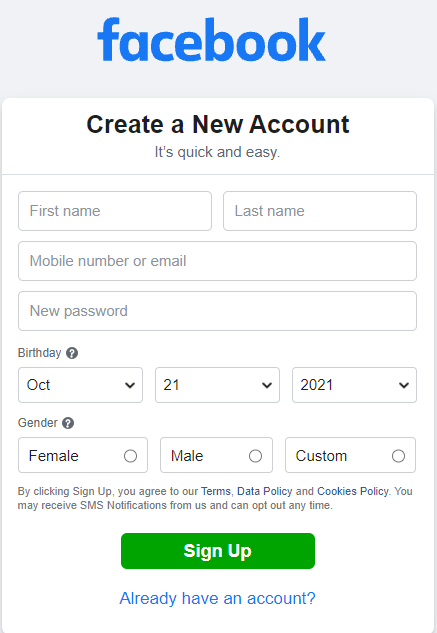This screenshot has height=633, width=437.
Task: Focus the New password field
Action: click(x=217, y=311)
